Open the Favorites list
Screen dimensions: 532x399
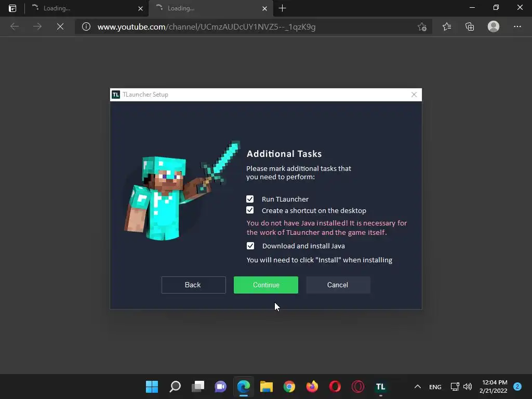[x=446, y=26]
